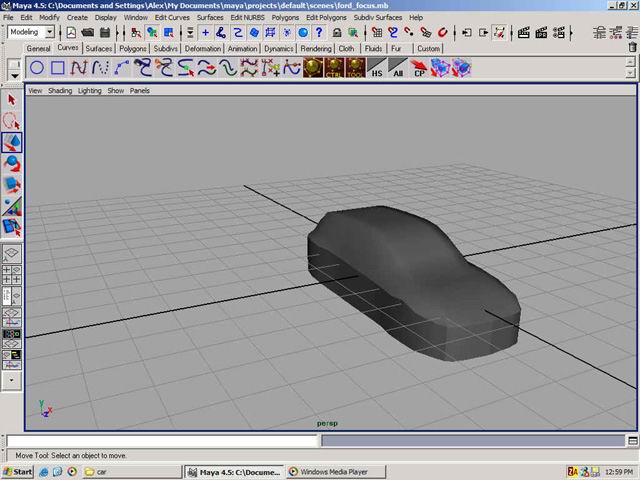Select the single perspective view layout
The height and width of the screenshot is (480, 640).
coord(12,254)
